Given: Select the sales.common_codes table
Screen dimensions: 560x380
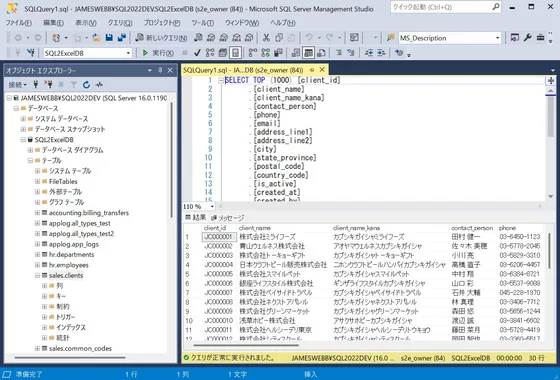Looking at the screenshot, I should coord(80,348).
